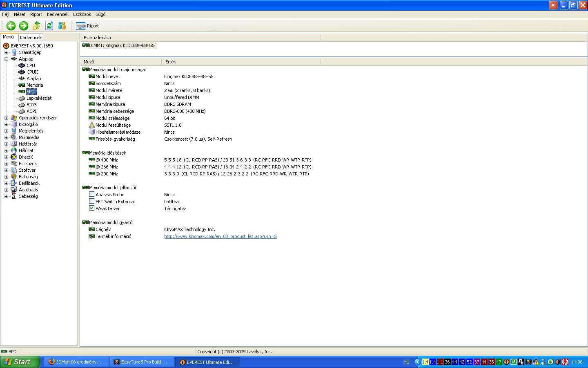Switch to the Kedvencek tab in the sidebar
Screen dimensions: 588x368
click(31, 37)
